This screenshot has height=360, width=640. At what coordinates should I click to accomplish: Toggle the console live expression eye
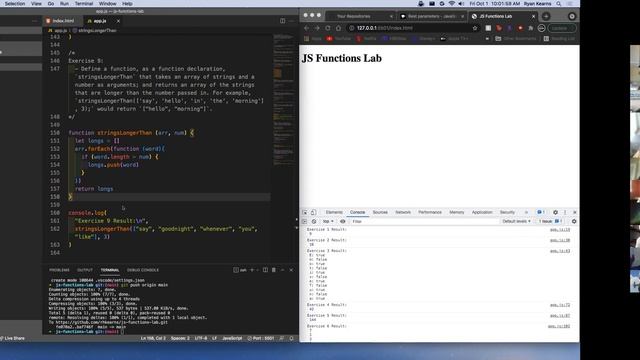coord(342,221)
